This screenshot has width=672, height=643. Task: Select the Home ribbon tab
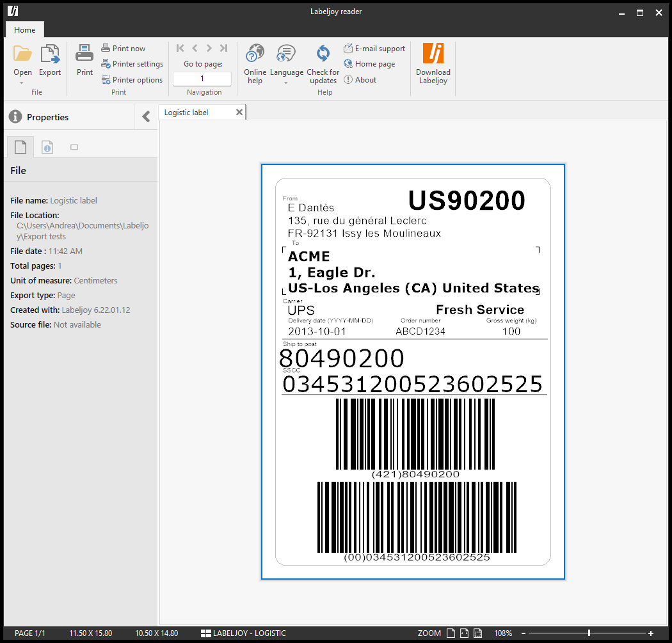[x=25, y=30]
